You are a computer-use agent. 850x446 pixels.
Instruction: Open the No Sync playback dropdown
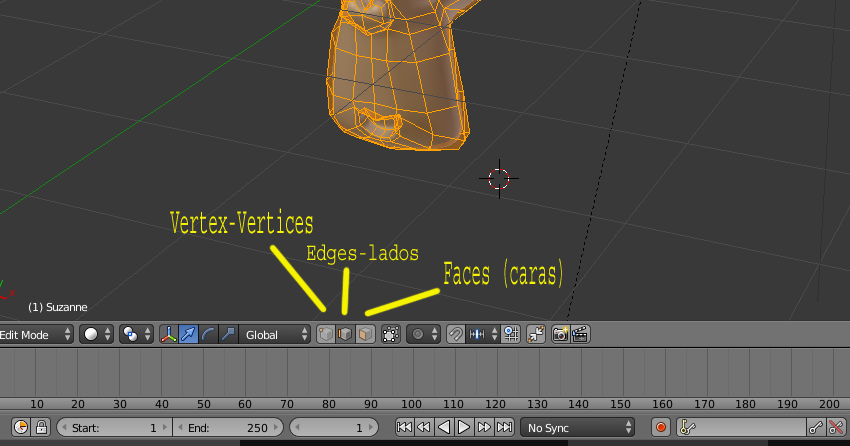click(577, 428)
